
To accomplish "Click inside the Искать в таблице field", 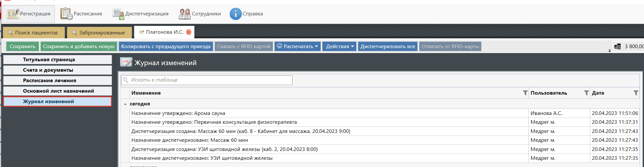I will pyautogui.click(x=209, y=80).
